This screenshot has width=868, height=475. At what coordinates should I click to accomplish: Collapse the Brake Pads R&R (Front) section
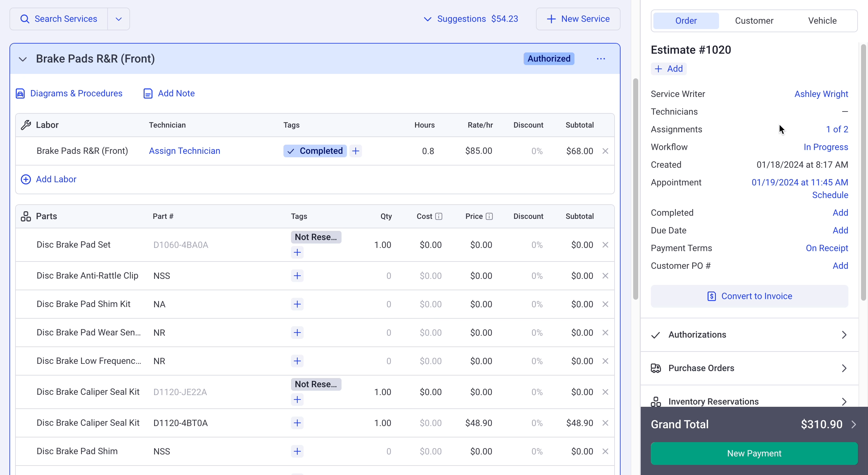tap(23, 59)
